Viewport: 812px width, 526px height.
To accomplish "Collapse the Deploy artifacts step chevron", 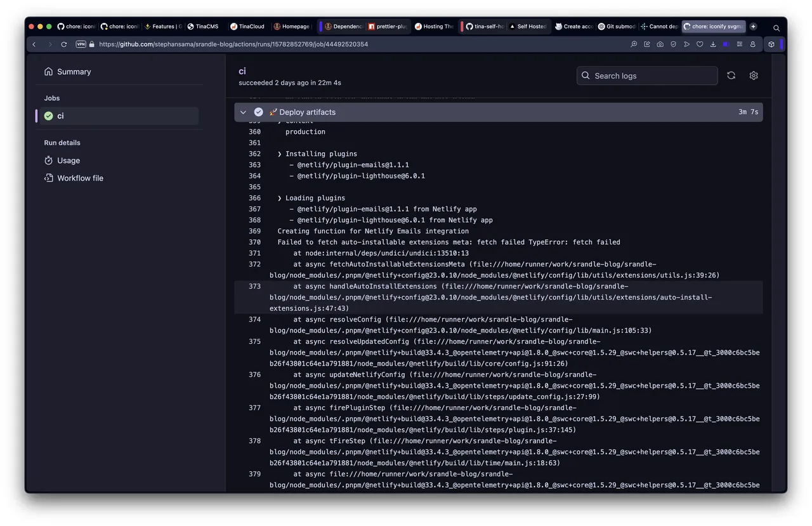I will (243, 112).
